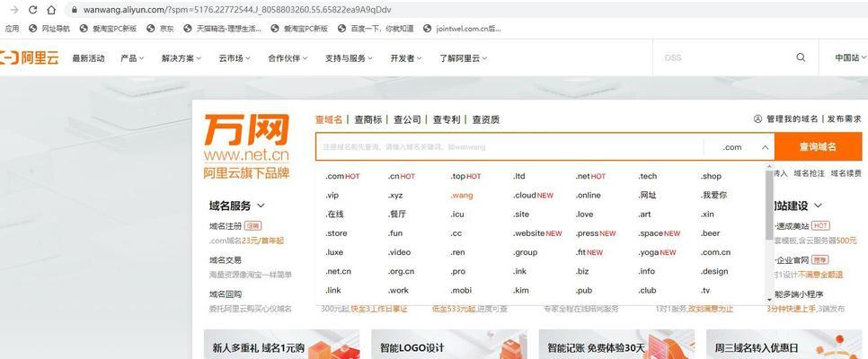Click the user icon beside 管理我的域名

tap(757, 119)
